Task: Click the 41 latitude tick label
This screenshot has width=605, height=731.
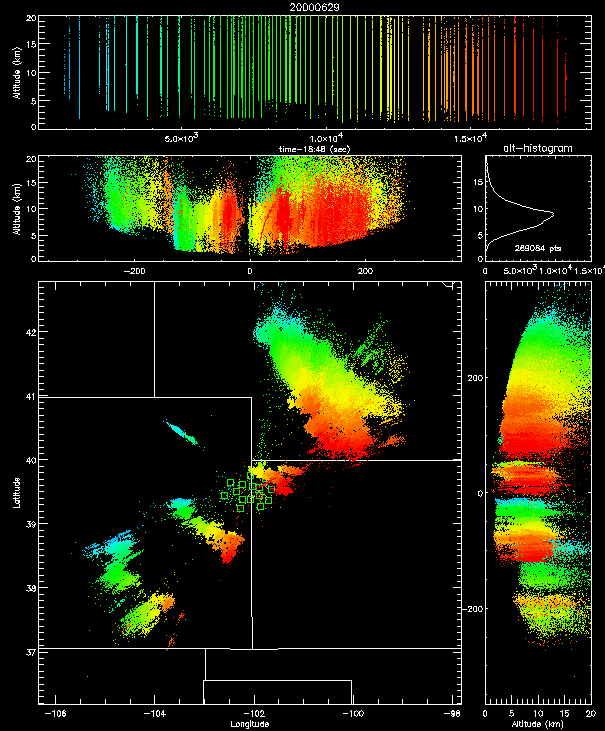Action: pyautogui.click(x=30, y=396)
